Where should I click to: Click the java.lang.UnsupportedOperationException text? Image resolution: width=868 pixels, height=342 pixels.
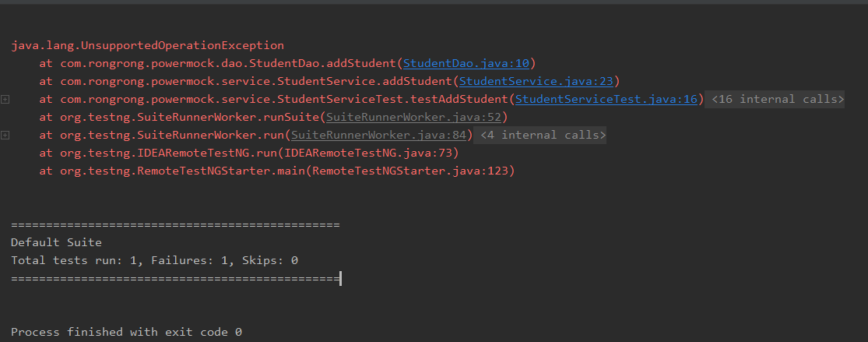pyautogui.click(x=147, y=45)
